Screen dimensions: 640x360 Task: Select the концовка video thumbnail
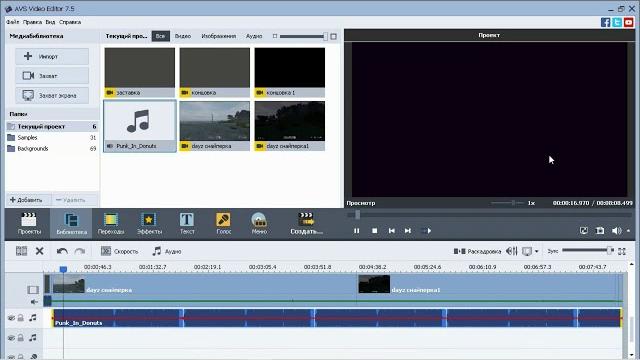pyautogui.click(x=215, y=72)
